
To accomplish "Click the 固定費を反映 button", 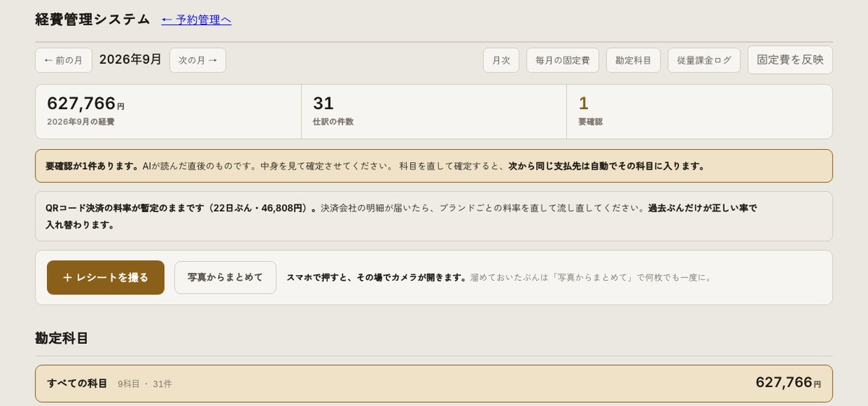I will pyautogui.click(x=790, y=60).
